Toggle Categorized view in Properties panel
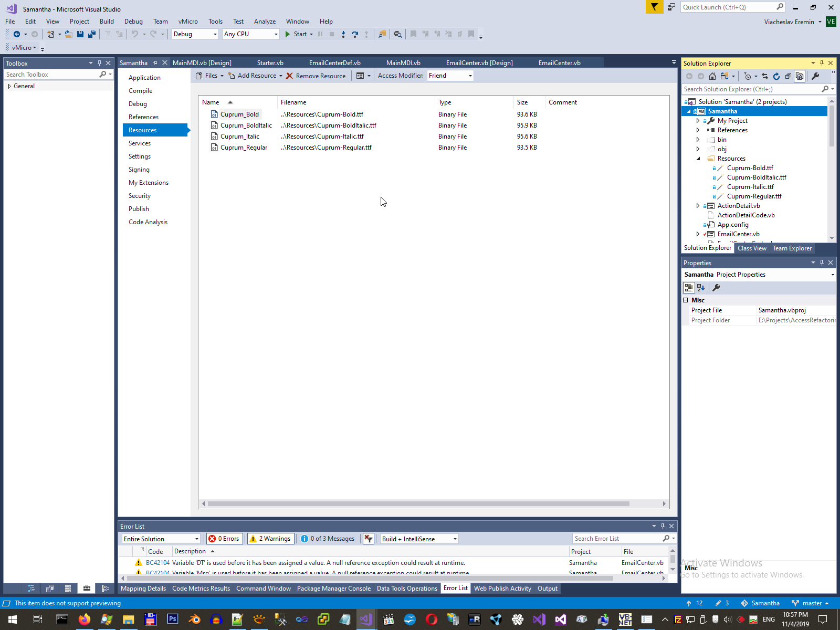The height and width of the screenshot is (630, 840). pos(689,288)
